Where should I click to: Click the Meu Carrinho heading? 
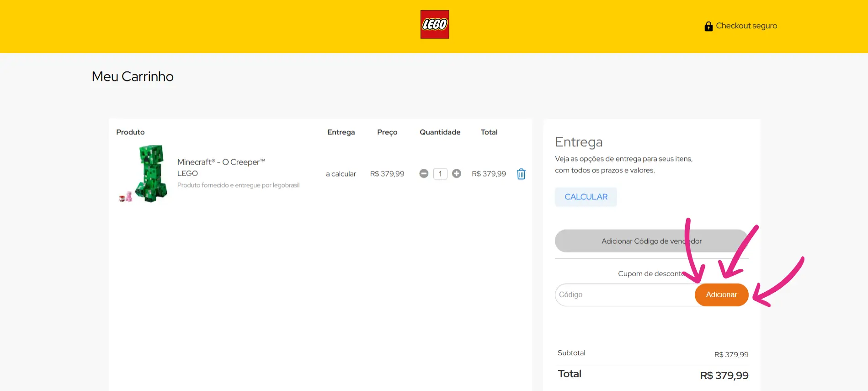[133, 76]
